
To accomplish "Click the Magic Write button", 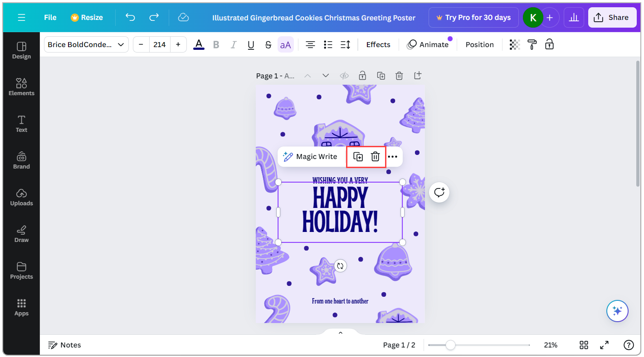I will point(312,156).
